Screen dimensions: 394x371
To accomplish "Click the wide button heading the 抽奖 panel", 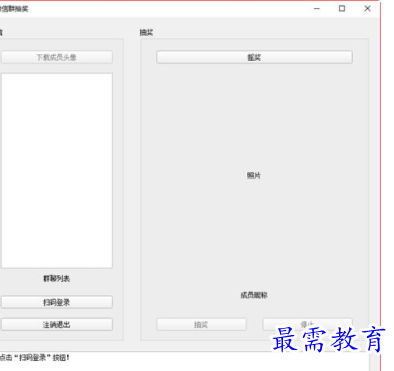I will click(254, 57).
